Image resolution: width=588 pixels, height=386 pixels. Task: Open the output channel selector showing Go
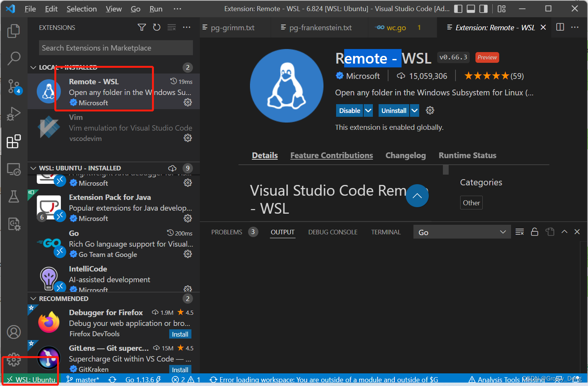(462, 232)
